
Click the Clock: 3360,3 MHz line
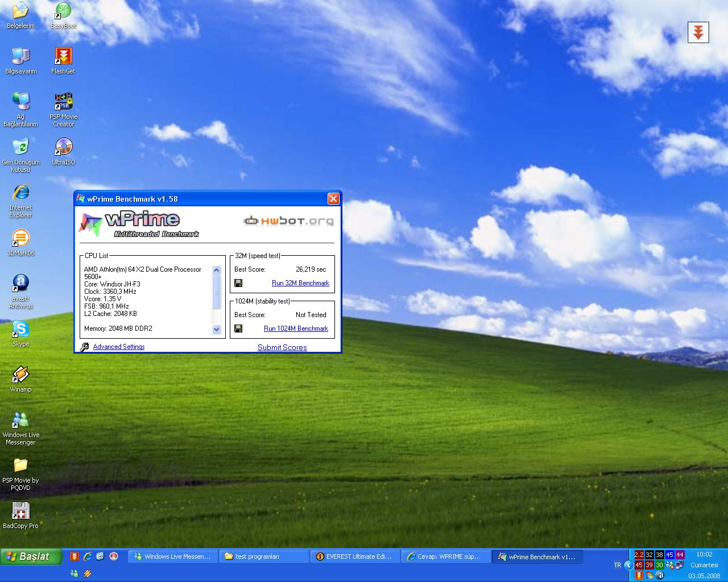click(x=110, y=292)
